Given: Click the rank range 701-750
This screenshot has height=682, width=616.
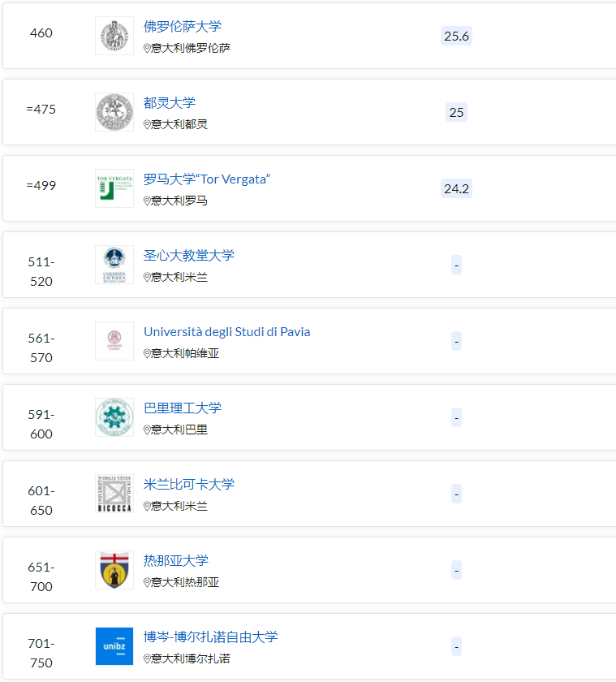Looking at the screenshot, I should (x=41, y=654).
